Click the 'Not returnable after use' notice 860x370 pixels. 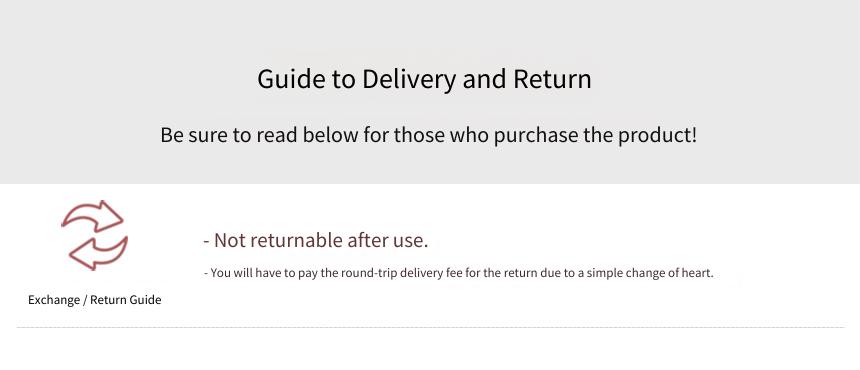click(315, 240)
